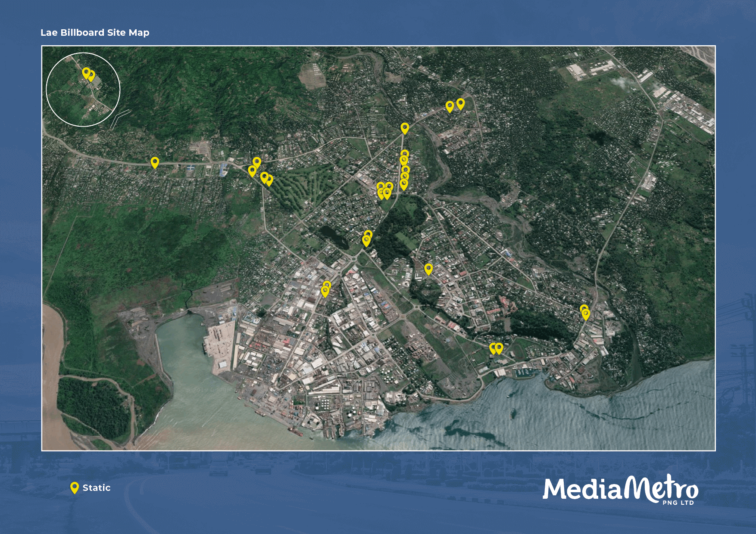Click the yellow Static pin in the legend
The height and width of the screenshot is (534, 756).
pos(75,487)
